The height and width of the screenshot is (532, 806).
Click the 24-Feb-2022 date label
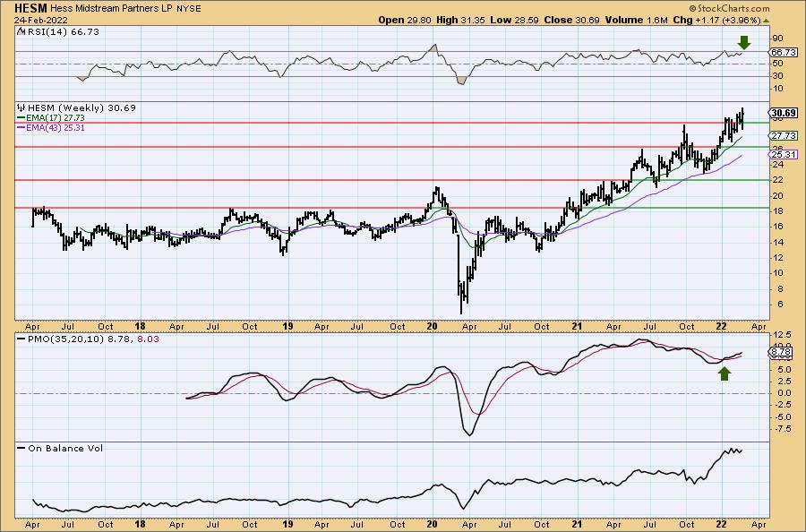39,20
